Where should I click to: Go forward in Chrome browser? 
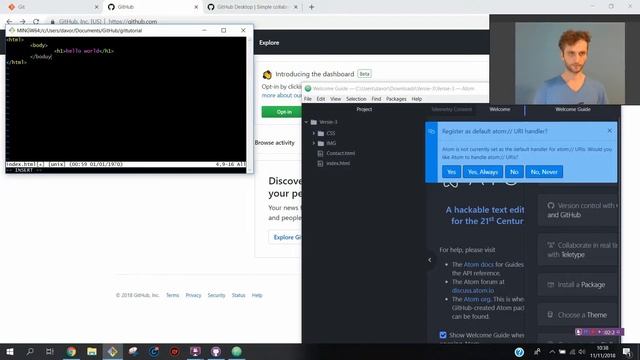coord(23,22)
